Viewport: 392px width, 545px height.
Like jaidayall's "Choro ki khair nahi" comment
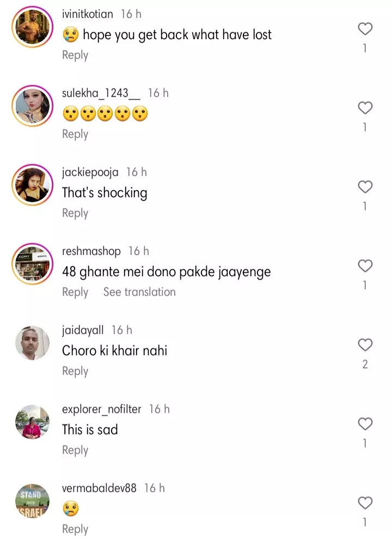[365, 345]
